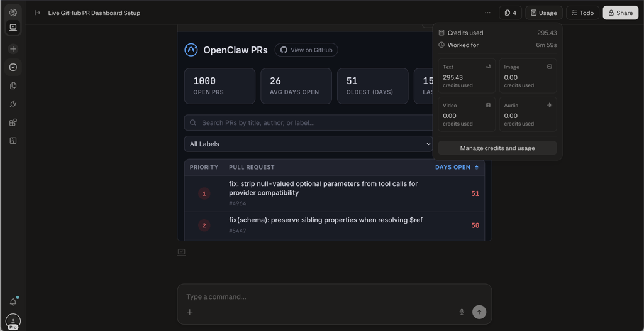Click the Video credits used card
The height and width of the screenshot is (331, 644).
pyautogui.click(x=467, y=114)
